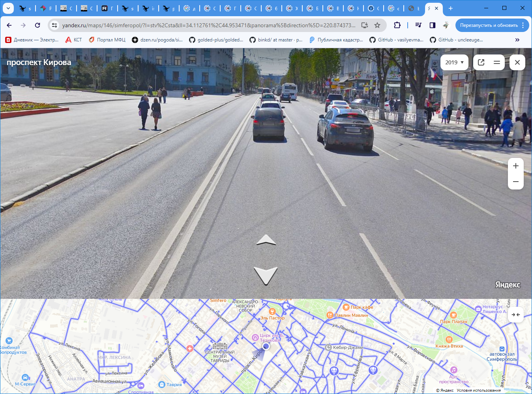Click the current panorama position marker
532x394 pixels.
pos(266,346)
